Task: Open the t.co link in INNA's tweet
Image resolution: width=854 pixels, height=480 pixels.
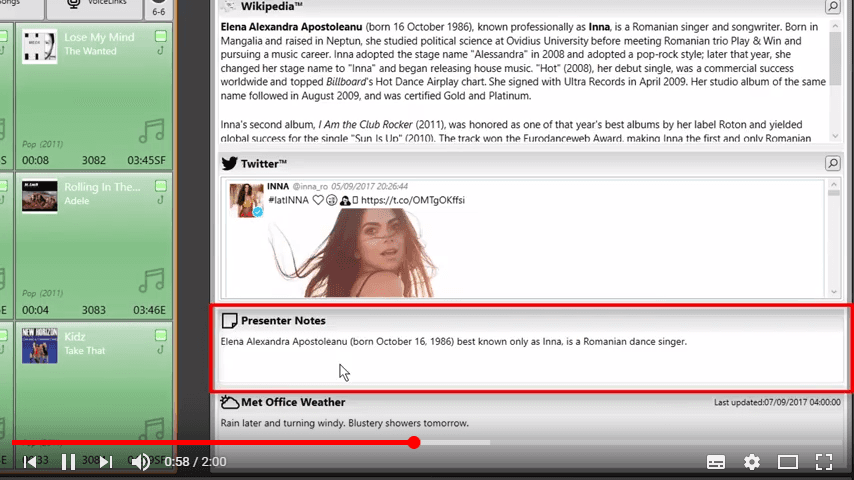Action: click(x=413, y=200)
